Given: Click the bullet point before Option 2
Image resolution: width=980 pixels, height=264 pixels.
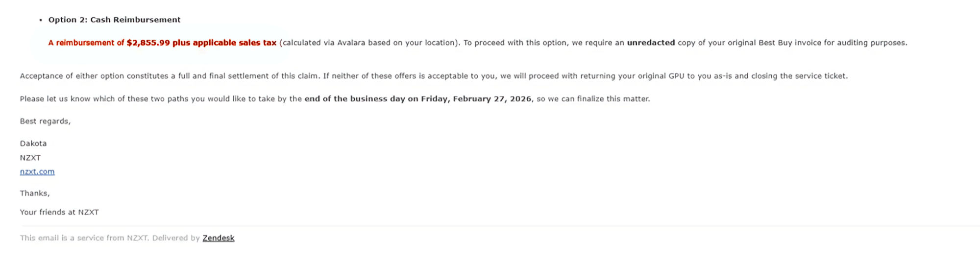Looking at the screenshot, I should tap(41, 20).
